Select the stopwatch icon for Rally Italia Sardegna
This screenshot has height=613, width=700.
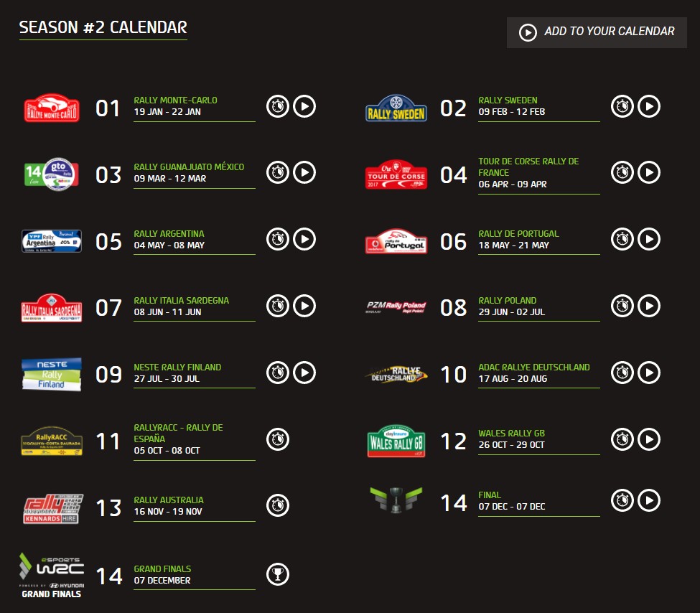(278, 306)
